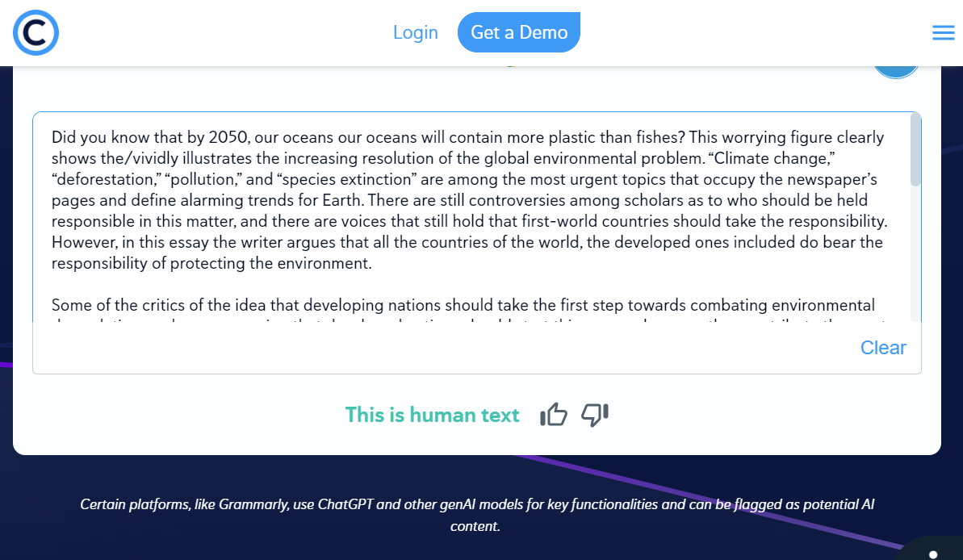
Task: Open the hamburger navigation menu
Action: pos(943,33)
